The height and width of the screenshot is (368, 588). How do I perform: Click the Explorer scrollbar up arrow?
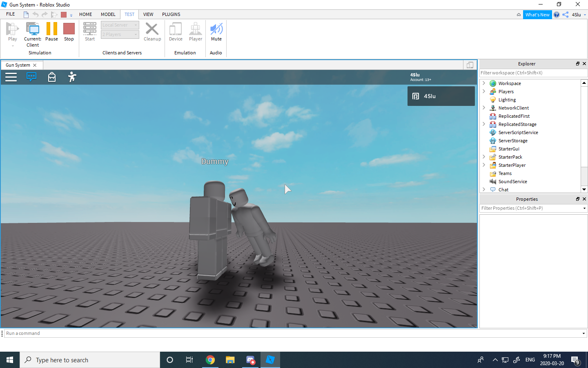(584, 83)
